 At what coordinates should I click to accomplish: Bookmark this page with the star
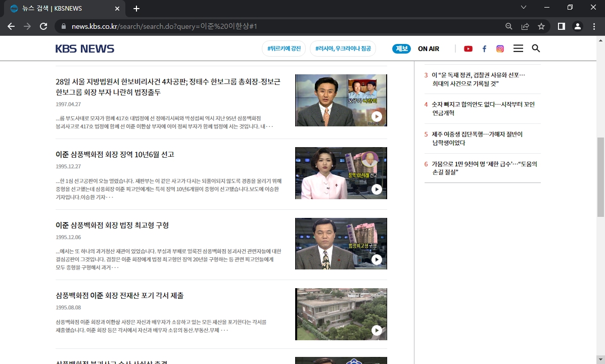tap(541, 26)
